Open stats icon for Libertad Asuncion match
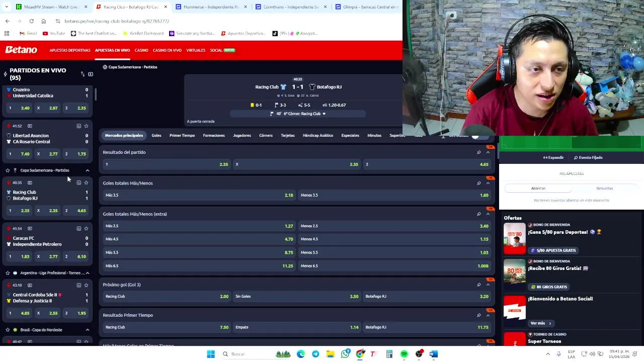 (78, 126)
